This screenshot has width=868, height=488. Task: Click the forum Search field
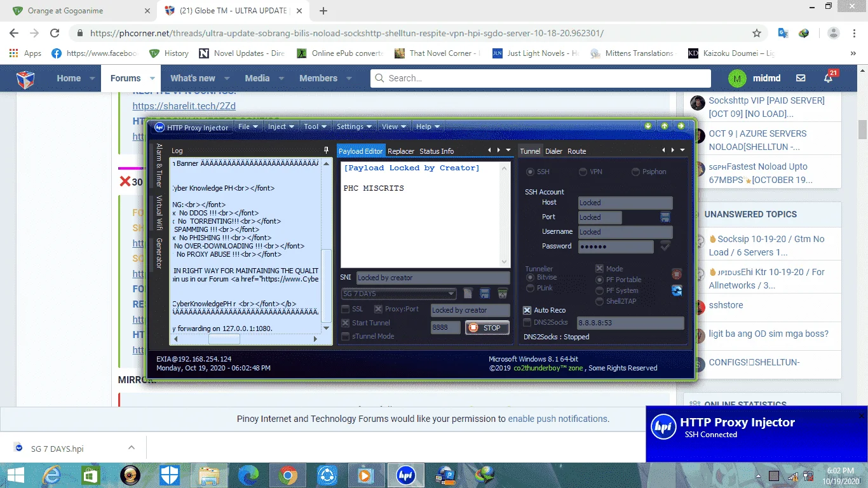[541, 78]
